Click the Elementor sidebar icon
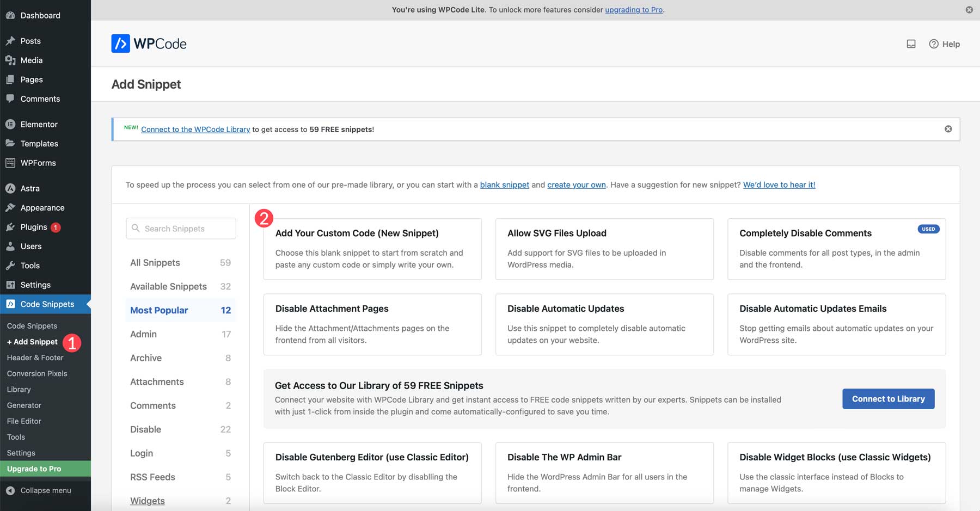This screenshot has width=980, height=511. click(11, 124)
